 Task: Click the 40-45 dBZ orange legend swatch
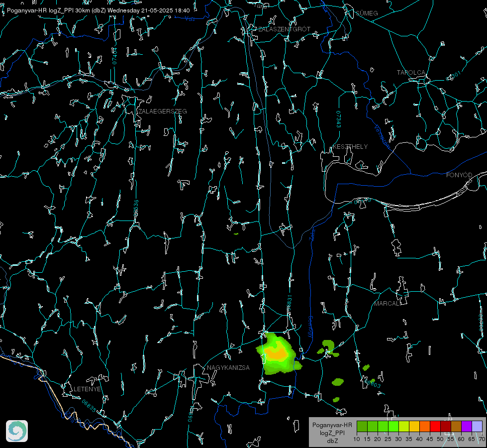(x=425, y=426)
